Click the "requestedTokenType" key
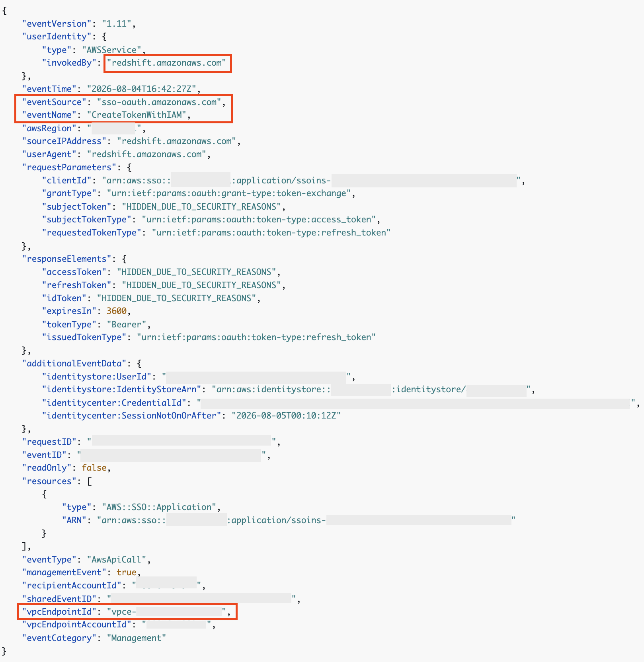The image size is (644, 662). point(92,233)
